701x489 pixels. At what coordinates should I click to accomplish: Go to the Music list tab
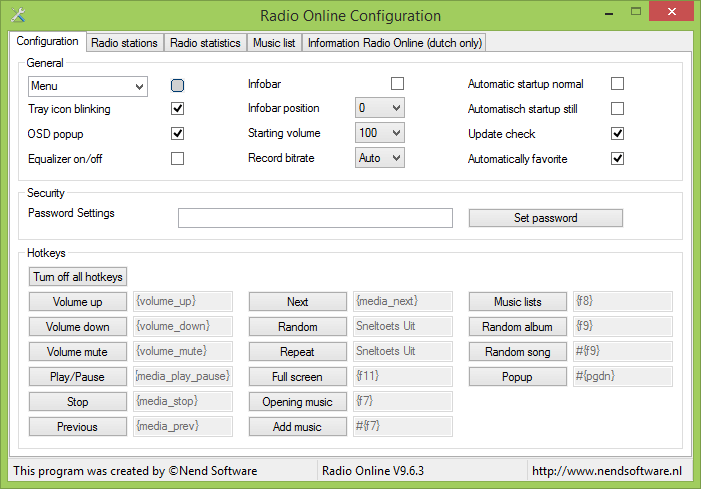pyautogui.click(x=274, y=43)
